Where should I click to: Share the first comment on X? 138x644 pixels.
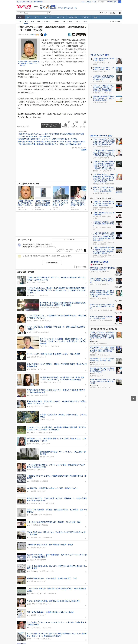pyautogui.click(x=85, y=250)
